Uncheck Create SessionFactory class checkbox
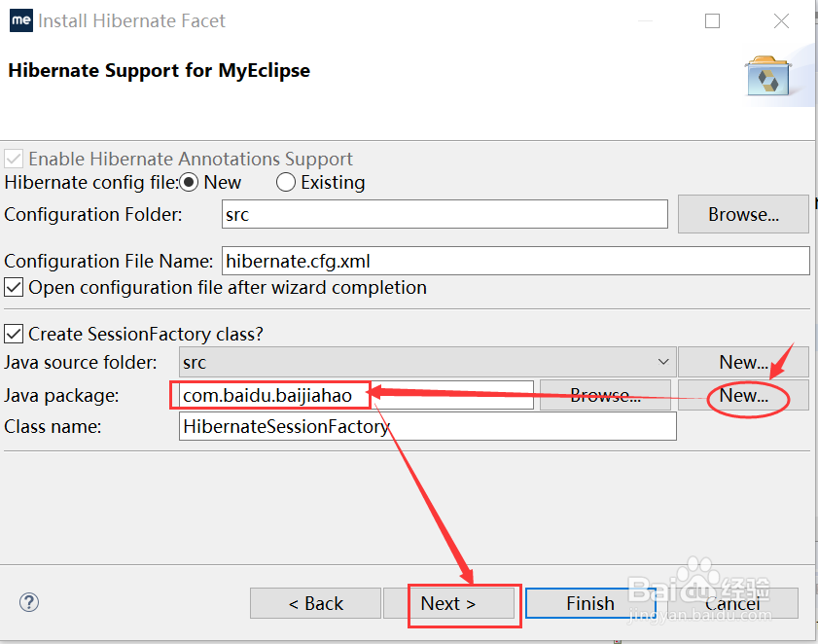The width and height of the screenshot is (818, 644). 15,334
